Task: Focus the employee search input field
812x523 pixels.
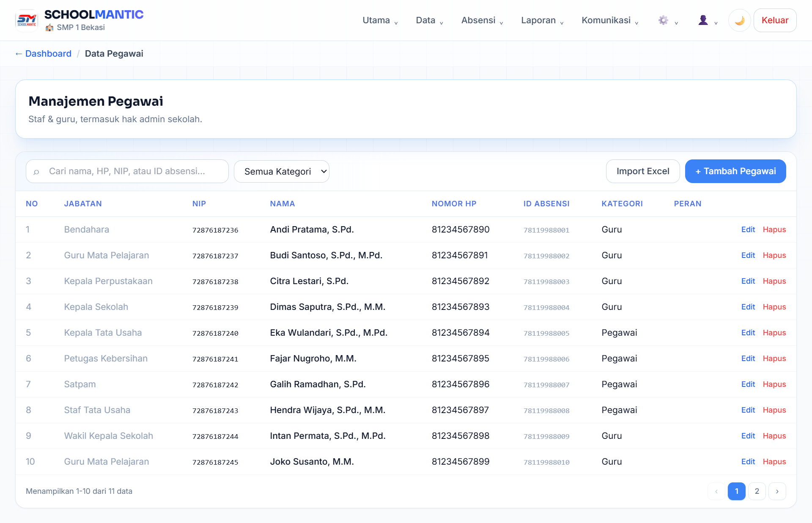Action: tap(127, 171)
